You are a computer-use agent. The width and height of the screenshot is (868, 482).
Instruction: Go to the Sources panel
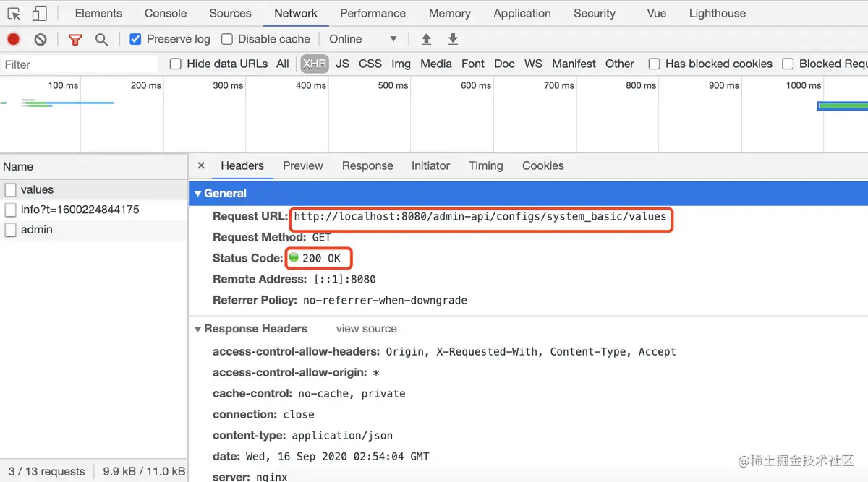click(230, 13)
